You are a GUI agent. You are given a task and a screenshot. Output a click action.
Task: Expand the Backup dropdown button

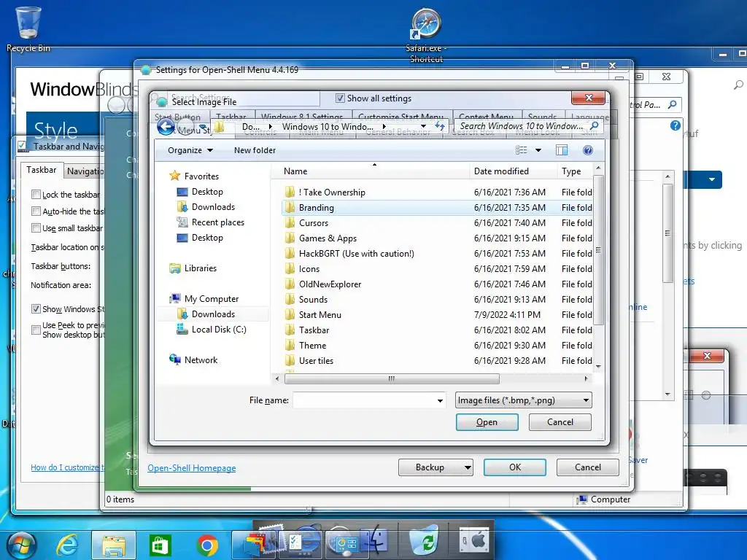[x=468, y=467]
